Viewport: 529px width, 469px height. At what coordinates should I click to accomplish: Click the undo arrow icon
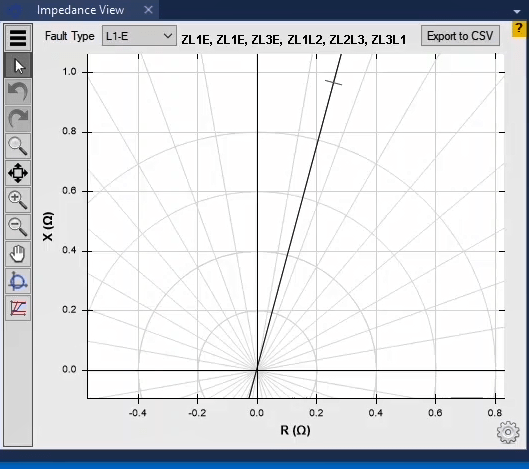[18, 92]
